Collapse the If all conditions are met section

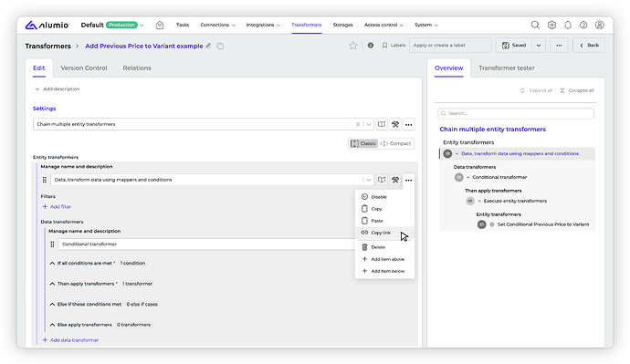point(52,264)
